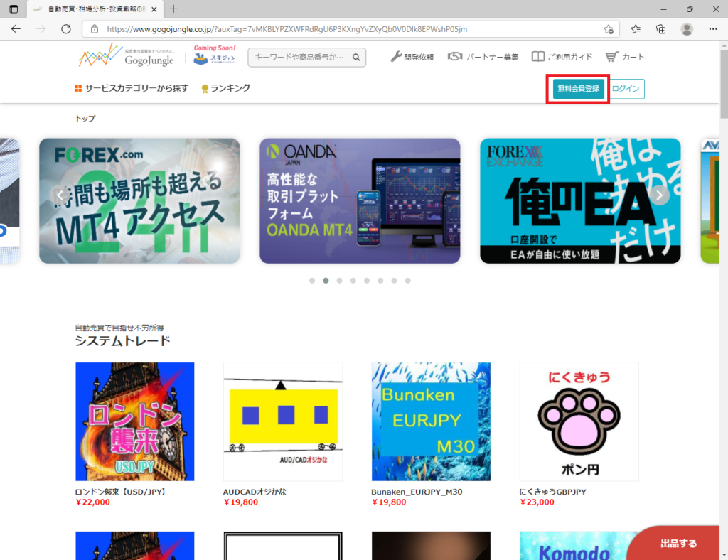Image resolution: width=728 pixels, height=560 pixels.
Task: Open the ランキング menu item
Action: pos(225,88)
